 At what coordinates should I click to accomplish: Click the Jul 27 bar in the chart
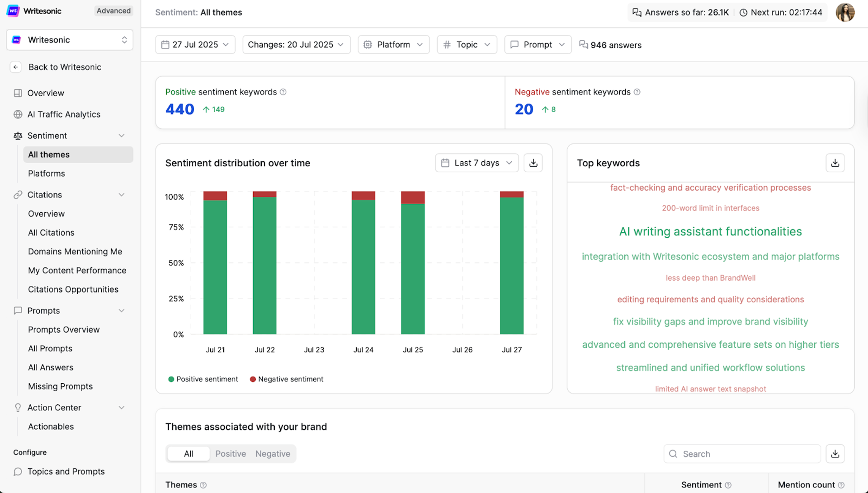(x=512, y=263)
